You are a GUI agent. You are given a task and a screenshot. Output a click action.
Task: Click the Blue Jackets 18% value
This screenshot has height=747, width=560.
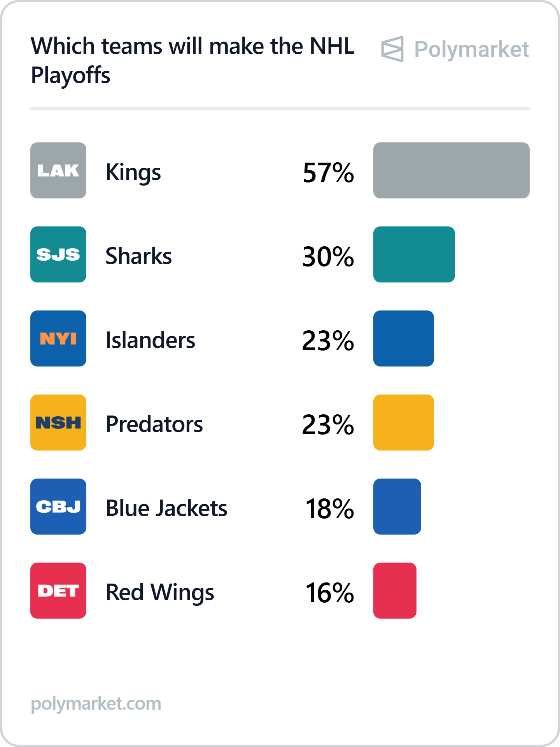(329, 509)
